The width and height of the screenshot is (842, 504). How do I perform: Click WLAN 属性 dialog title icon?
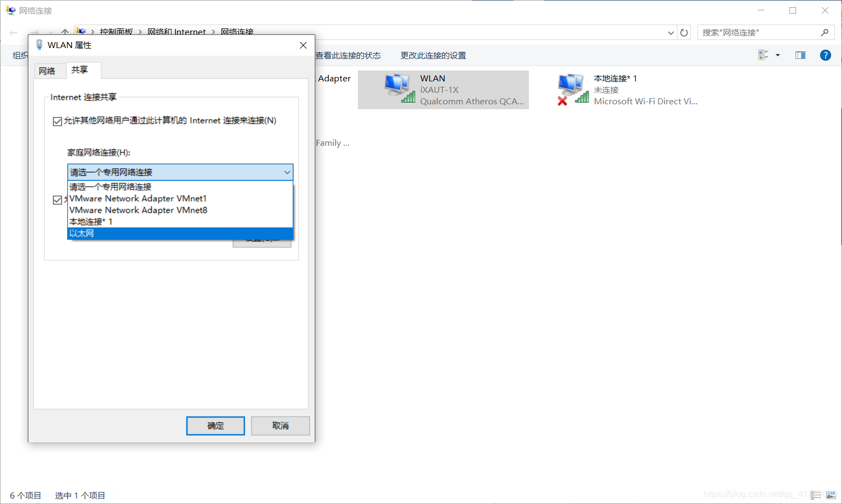click(39, 45)
